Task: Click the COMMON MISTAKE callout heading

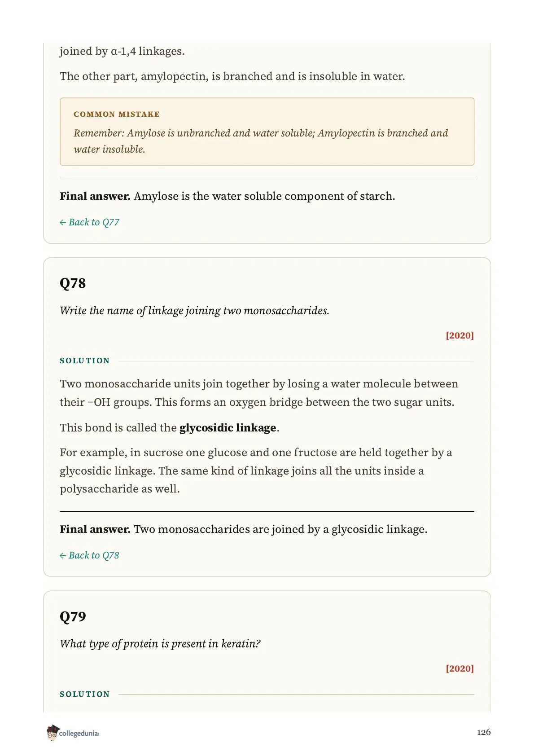Action: pos(117,114)
